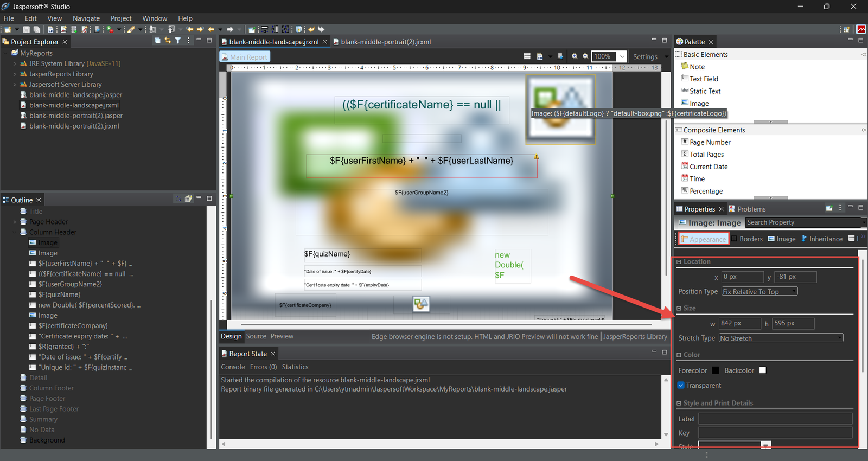
Task: Open the Position Type dropdown
Action: [759, 292]
